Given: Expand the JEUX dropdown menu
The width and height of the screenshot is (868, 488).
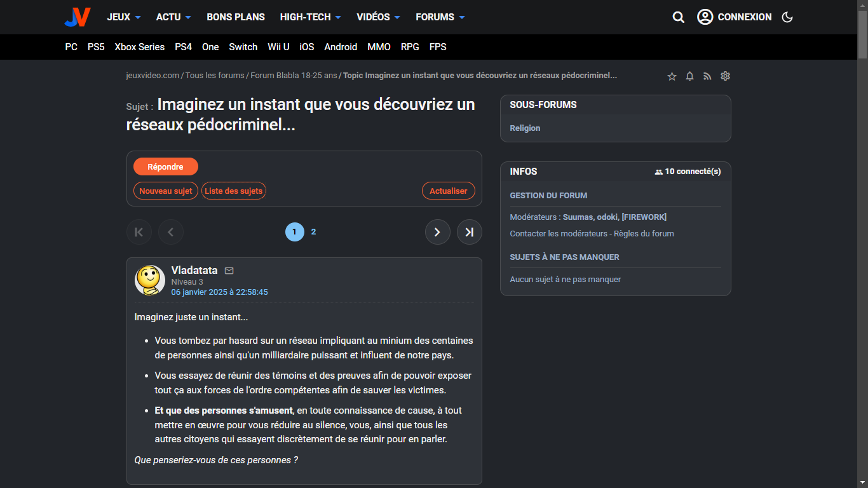Looking at the screenshot, I should tap(124, 17).
